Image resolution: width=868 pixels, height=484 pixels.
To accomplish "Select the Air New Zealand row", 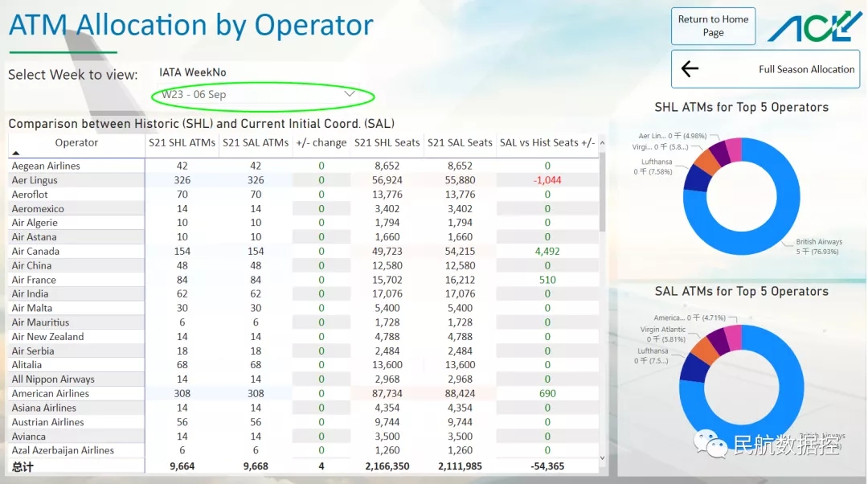I will click(x=303, y=337).
